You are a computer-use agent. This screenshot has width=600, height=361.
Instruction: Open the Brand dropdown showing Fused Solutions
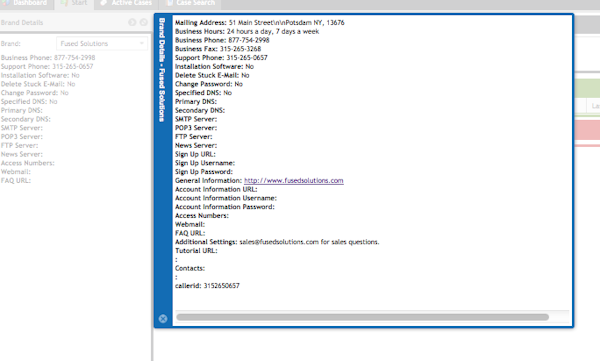(102, 44)
